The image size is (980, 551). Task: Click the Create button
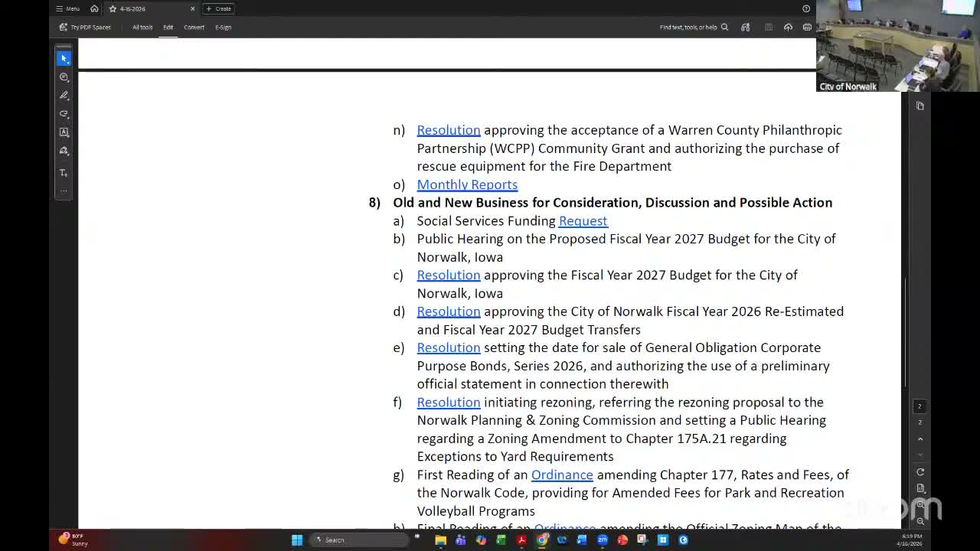(219, 8)
